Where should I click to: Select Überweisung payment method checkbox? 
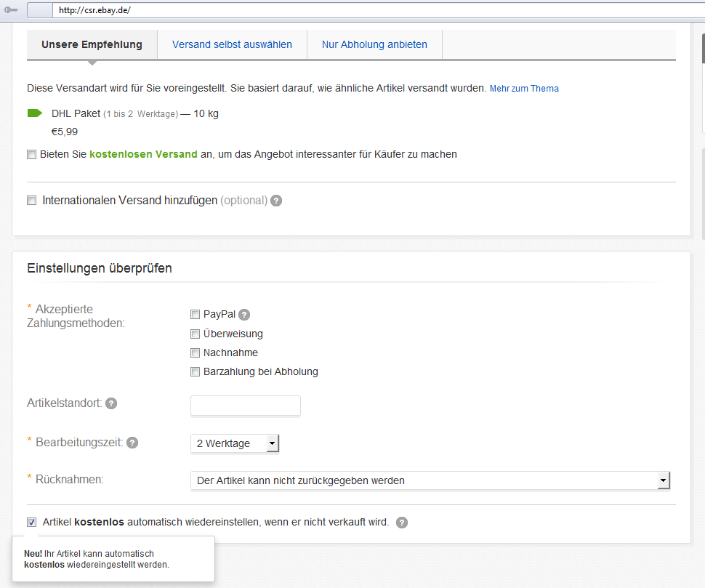pyautogui.click(x=195, y=334)
